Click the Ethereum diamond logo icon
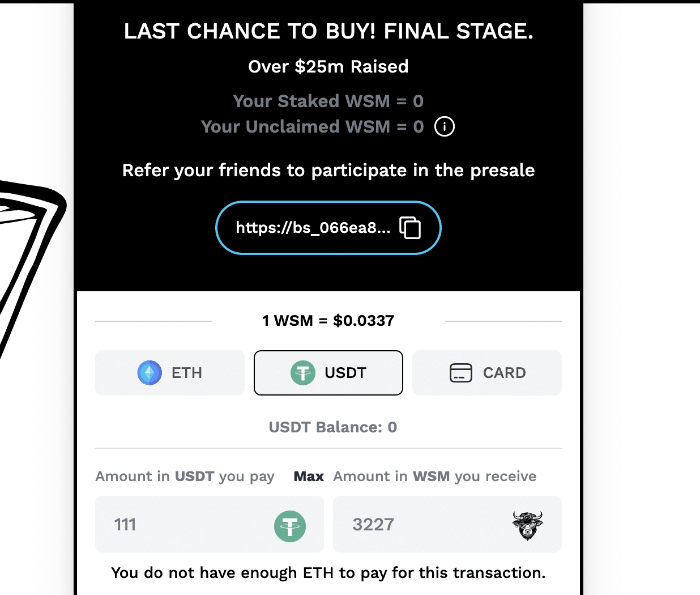Image resolution: width=700 pixels, height=595 pixels. point(150,373)
